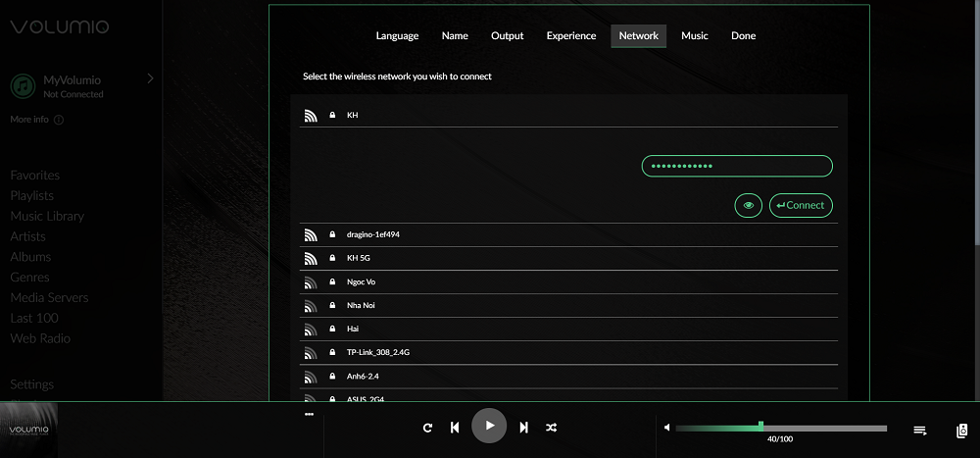Go to the Done tab
The height and width of the screenshot is (458, 980).
[x=743, y=35]
